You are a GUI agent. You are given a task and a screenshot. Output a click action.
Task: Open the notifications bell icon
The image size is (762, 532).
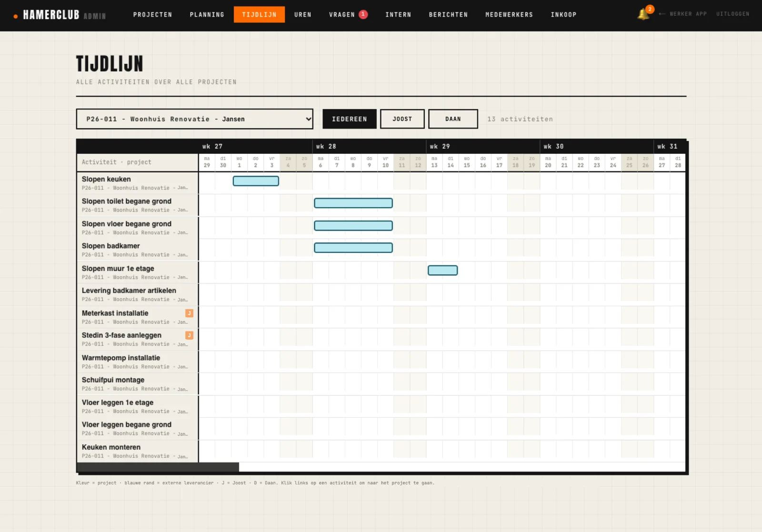pos(643,14)
